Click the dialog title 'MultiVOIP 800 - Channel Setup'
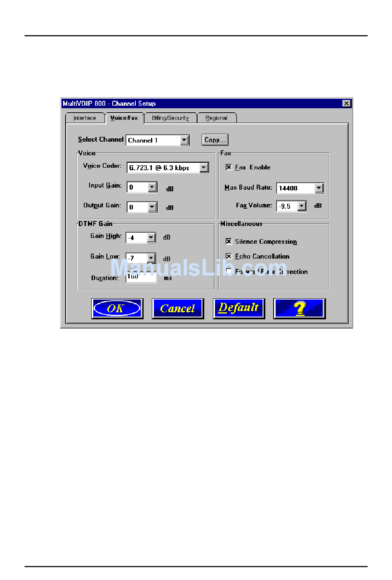 click(109, 103)
